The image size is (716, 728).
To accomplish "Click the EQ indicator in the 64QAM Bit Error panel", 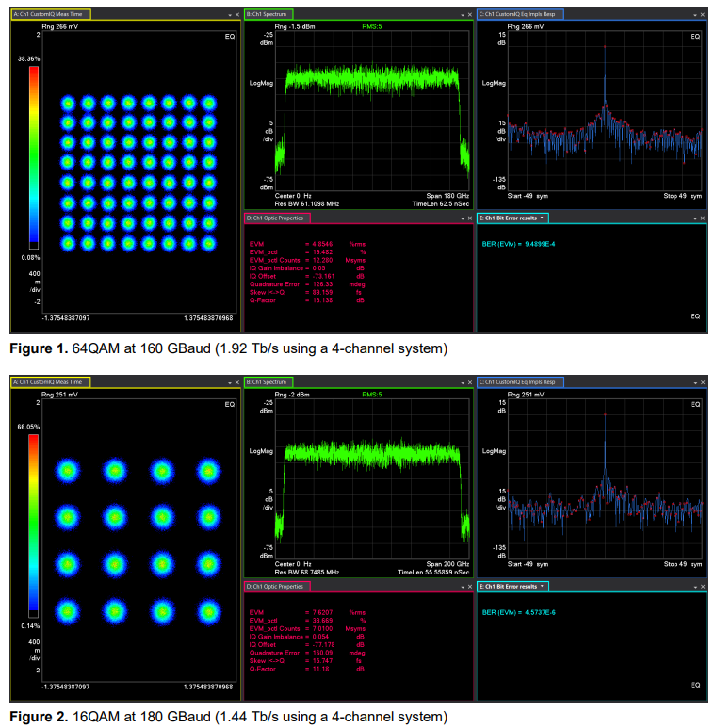I will pos(695,316).
